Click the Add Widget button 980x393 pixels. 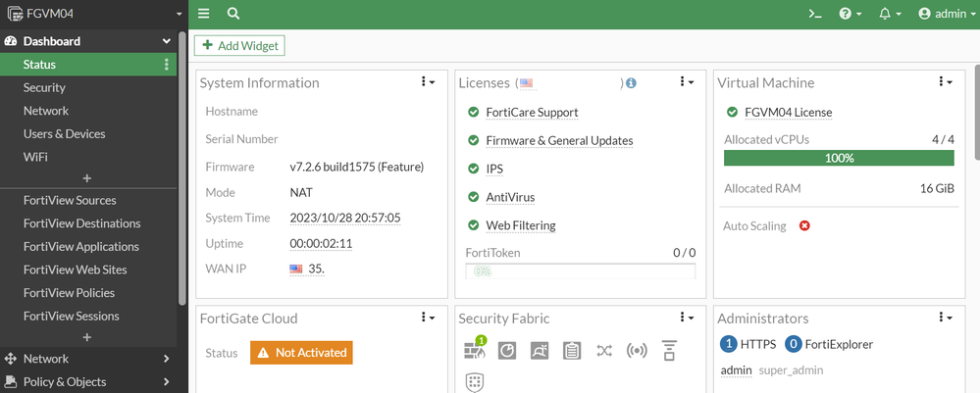pos(239,45)
